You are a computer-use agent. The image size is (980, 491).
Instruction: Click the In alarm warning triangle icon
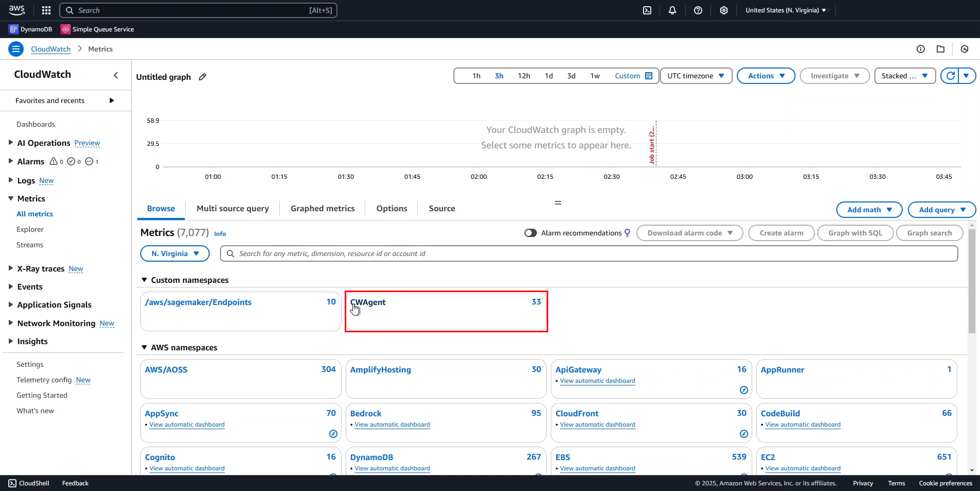click(x=54, y=161)
